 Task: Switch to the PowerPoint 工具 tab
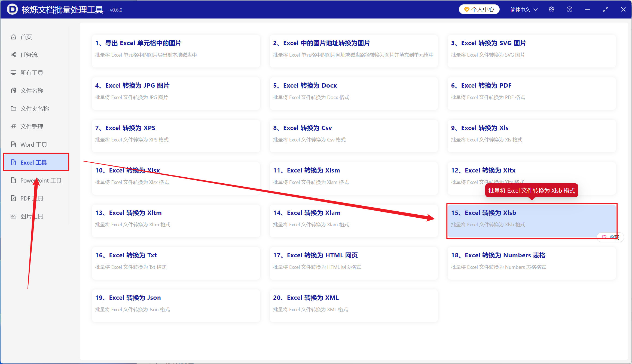36,180
